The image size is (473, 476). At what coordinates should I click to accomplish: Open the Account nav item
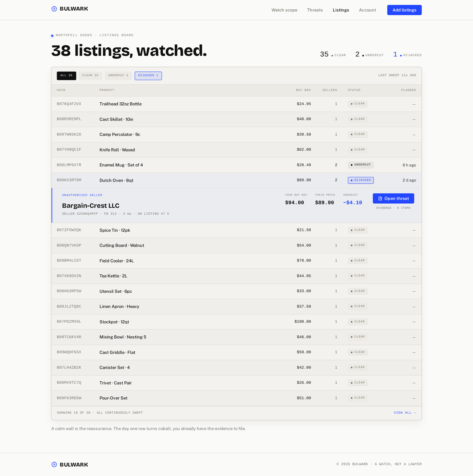click(x=367, y=10)
